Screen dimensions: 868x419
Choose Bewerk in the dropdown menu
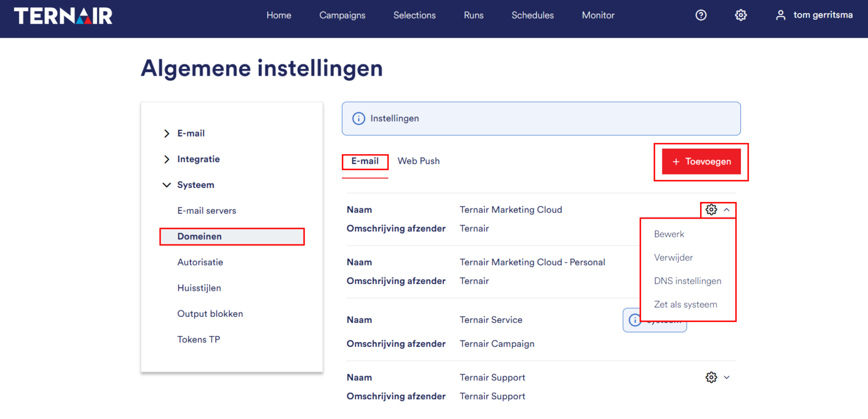pos(669,234)
